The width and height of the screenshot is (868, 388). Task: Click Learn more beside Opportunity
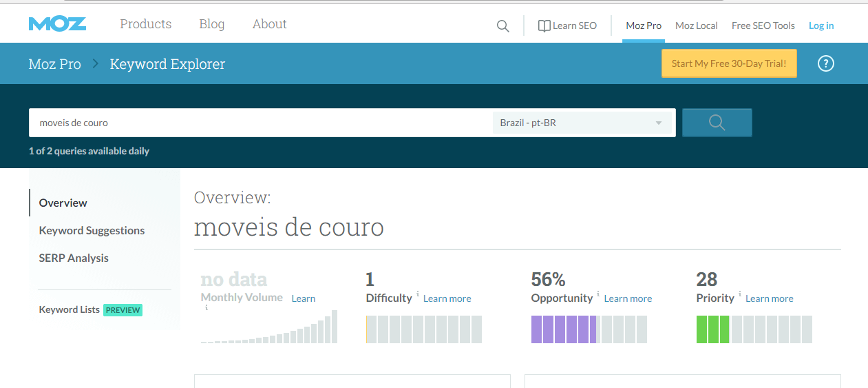tap(628, 298)
